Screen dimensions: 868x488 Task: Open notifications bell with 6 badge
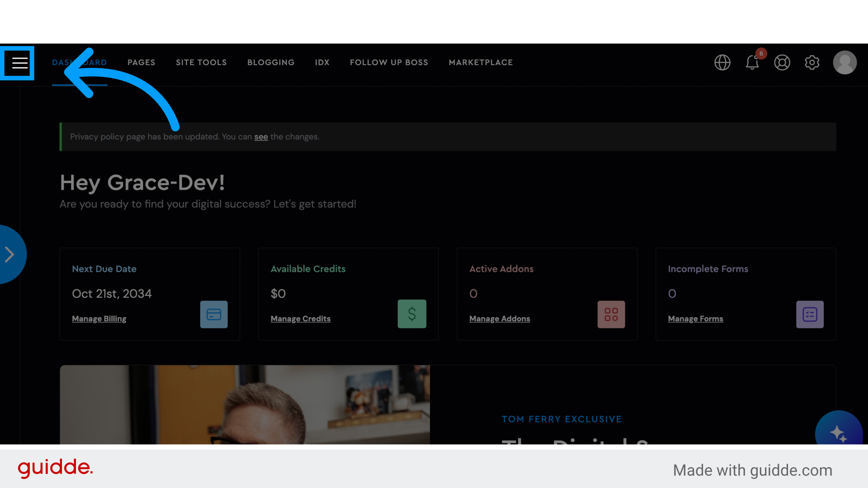tap(752, 62)
